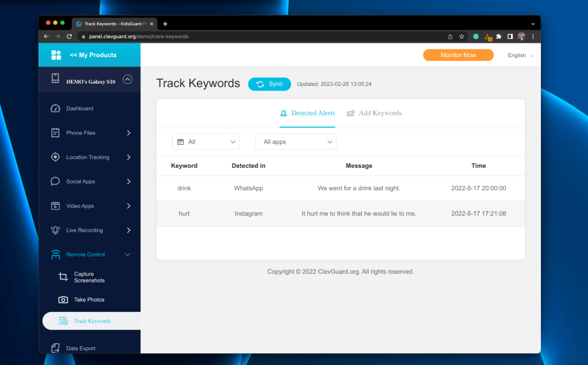Image resolution: width=588 pixels, height=365 pixels.
Task: Click the Sync button
Action: coord(270,84)
